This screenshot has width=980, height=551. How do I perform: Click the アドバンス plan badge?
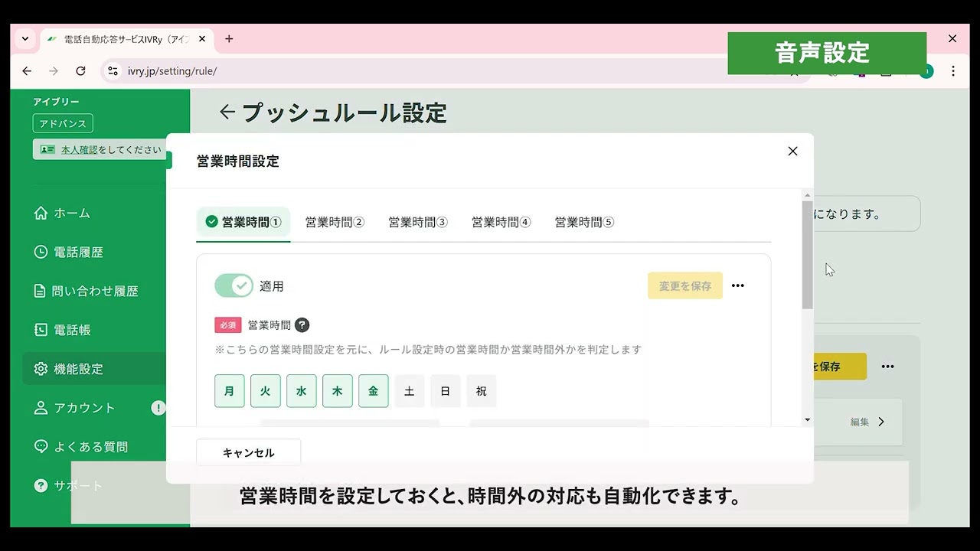(63, 123)
